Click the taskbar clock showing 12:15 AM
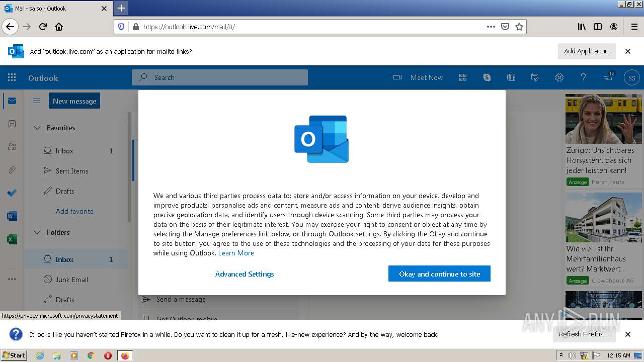The height and width of the screenshot is (362, 644). (x=619, y=355)
